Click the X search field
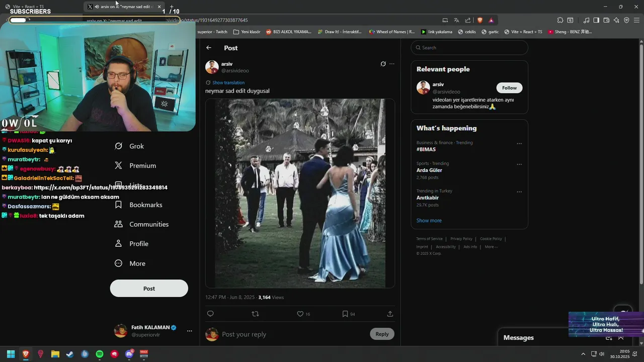Screen dimensions: 644x362 469,48
